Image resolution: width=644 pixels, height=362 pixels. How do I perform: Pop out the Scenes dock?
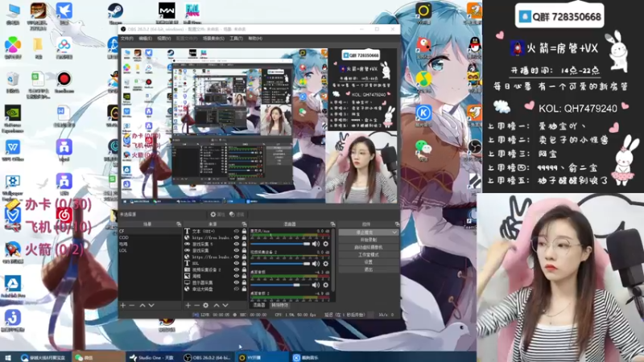coord(179,224)
